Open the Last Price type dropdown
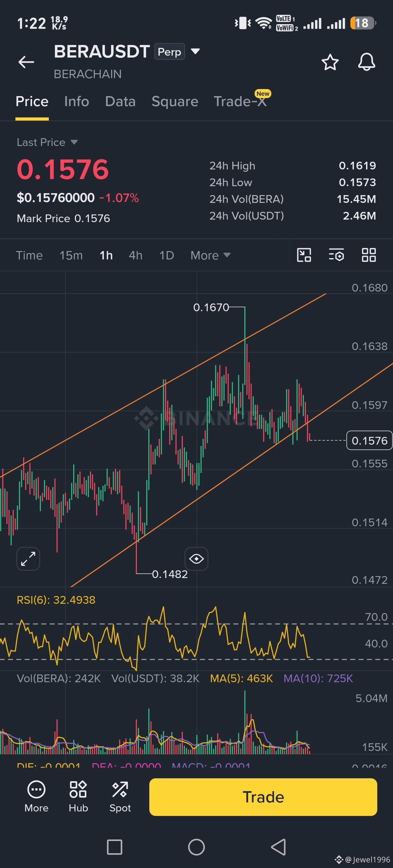The image size is (393, 868). pos(48,142)
